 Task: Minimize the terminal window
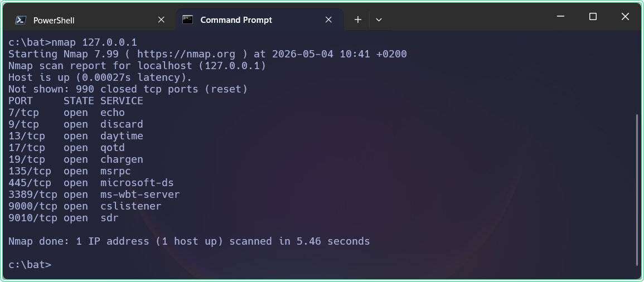coord(561,16)
